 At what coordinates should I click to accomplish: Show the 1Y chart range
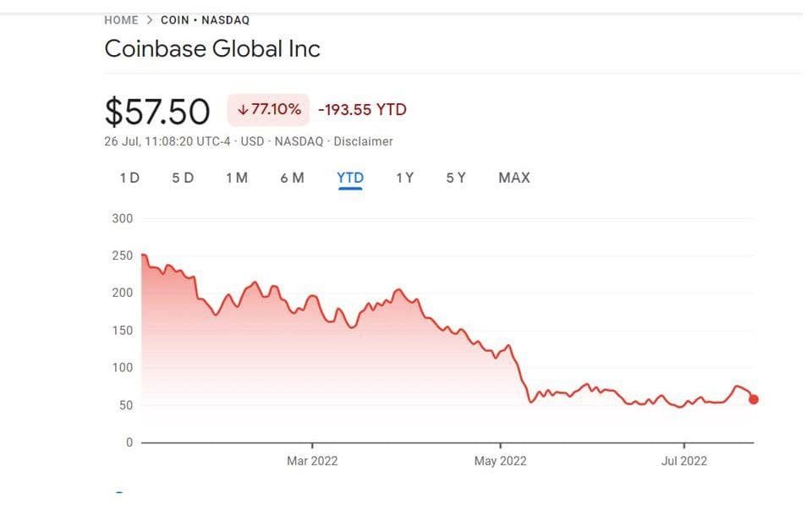pyautogui.click(x=404, y=178)
